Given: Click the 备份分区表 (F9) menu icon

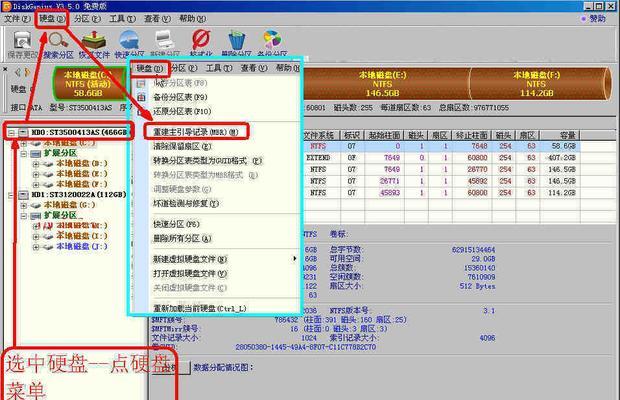Looking at the screenshot, I should click(141, 97).
